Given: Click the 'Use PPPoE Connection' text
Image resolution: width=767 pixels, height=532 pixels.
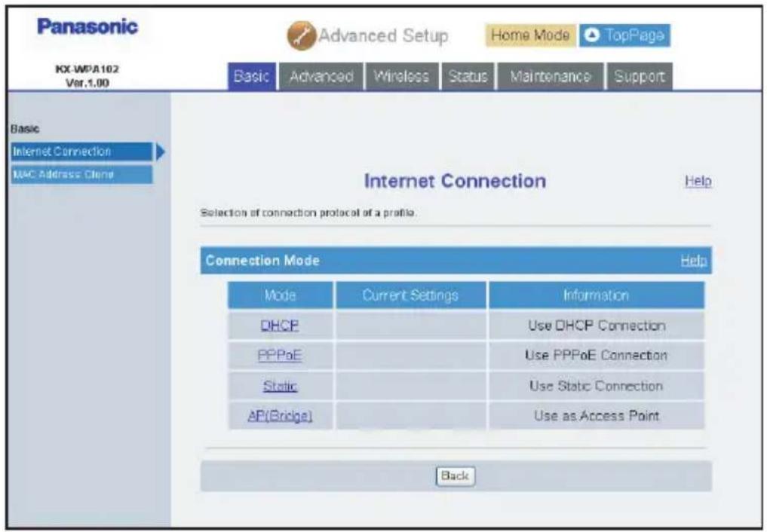Looking at the screenshot, I should (x=597, y=355).
